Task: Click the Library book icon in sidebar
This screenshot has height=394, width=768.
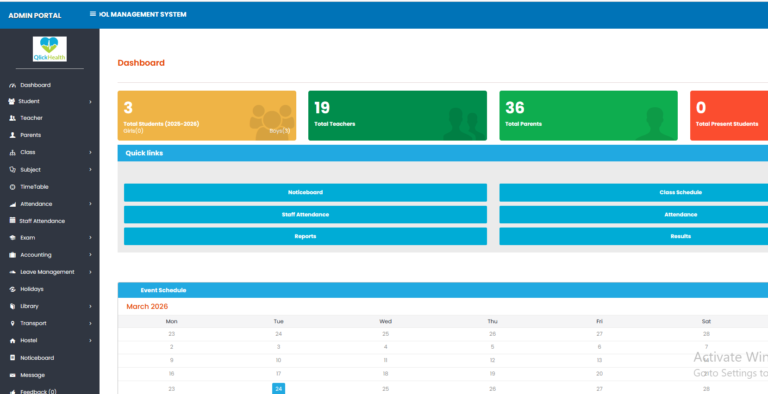Action: tap(13, 306)
